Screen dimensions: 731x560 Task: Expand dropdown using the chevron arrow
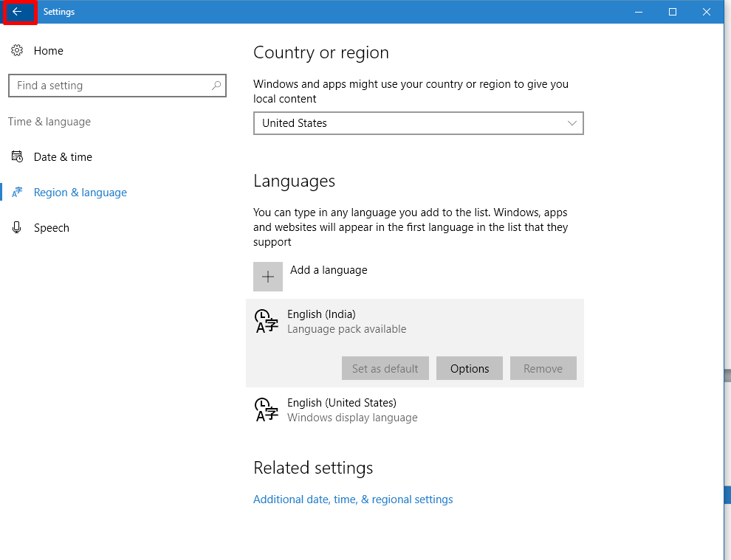tap(572, 123)
